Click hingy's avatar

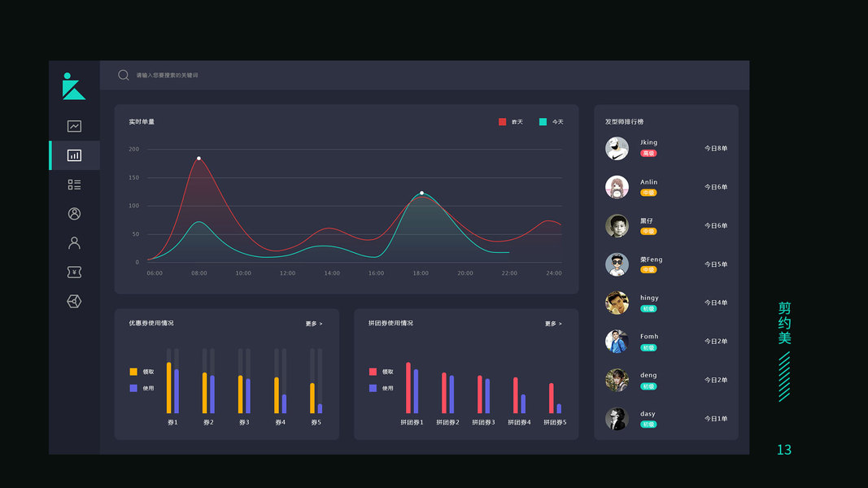pos(617,303)
